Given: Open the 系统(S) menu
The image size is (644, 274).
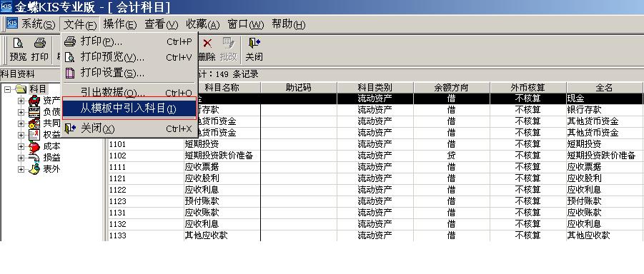Looking at the screenshot, I should point(38,24).
